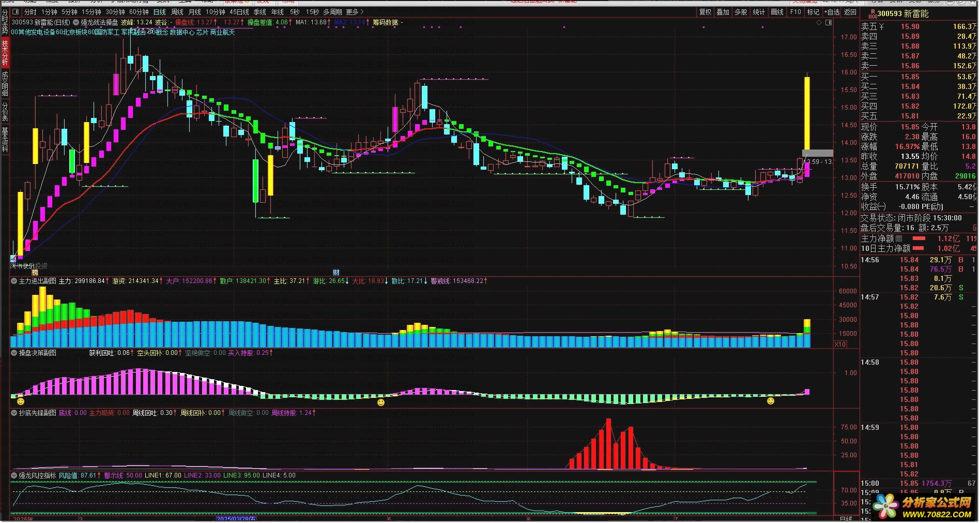The width and height of the screenshot is (980, 523).
Task: Click the 10日主力净额 value 1.02亿
Action: click(948, 248)
